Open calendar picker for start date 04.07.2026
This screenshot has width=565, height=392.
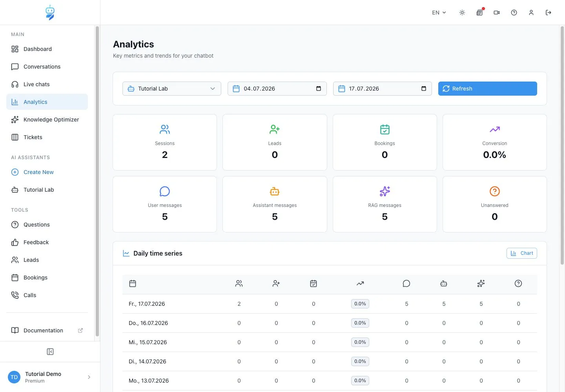coord(319,89)
